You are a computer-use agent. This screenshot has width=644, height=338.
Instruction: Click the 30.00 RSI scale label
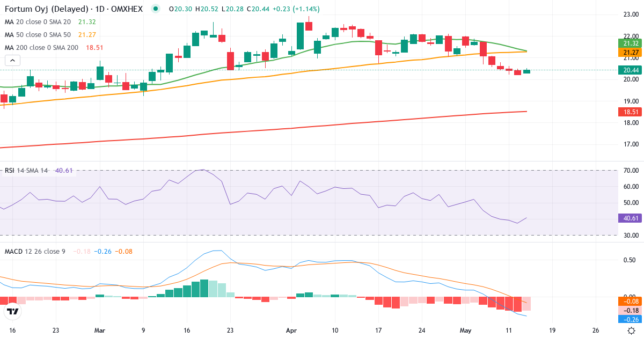(x=630, y=236)
